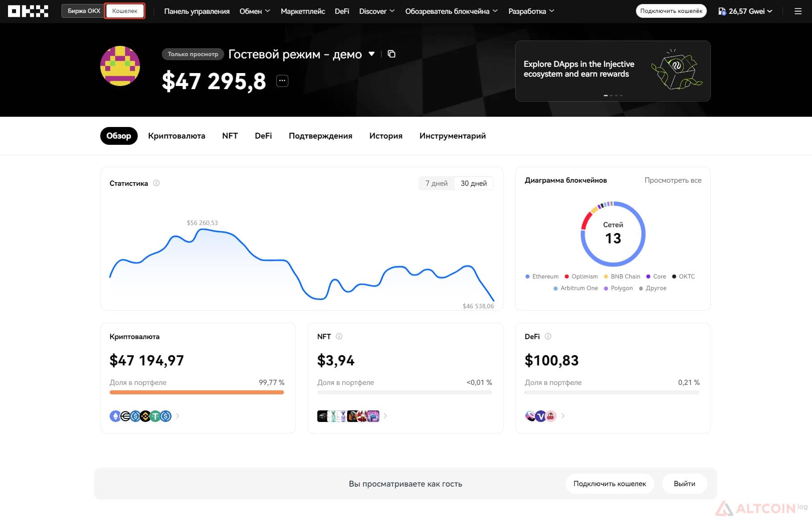Expand Обозреватель блокчейна dropdown

[451, 11]
